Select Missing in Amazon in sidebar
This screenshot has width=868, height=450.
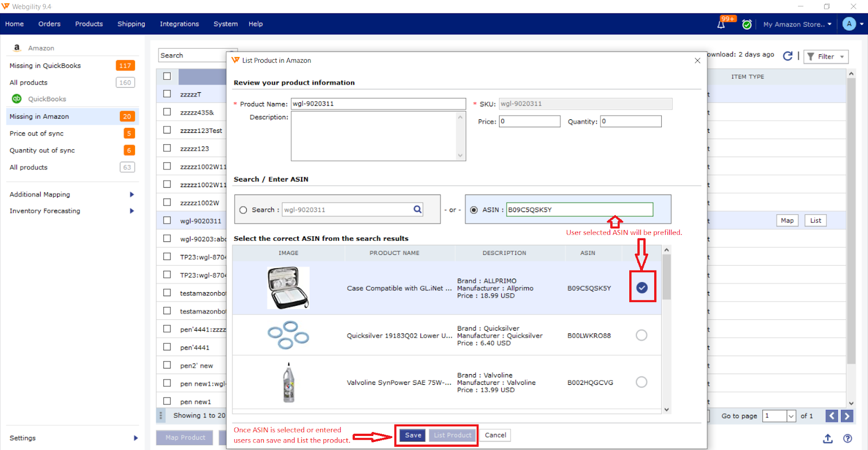pos(72,117)
